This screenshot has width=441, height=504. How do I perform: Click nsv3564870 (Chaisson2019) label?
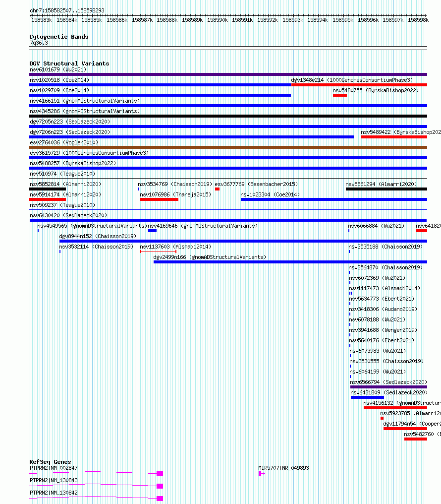click(x=386, y=267)
